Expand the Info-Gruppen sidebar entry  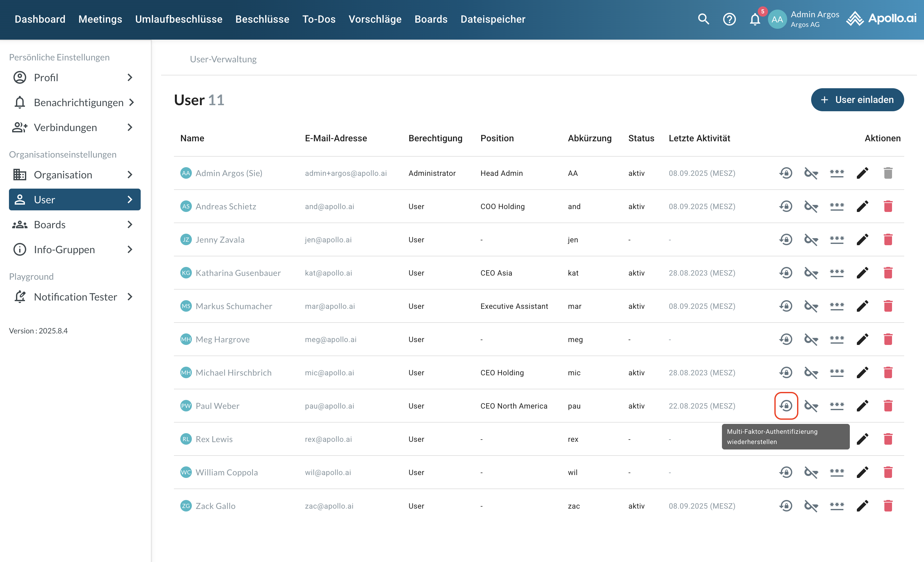130,249
